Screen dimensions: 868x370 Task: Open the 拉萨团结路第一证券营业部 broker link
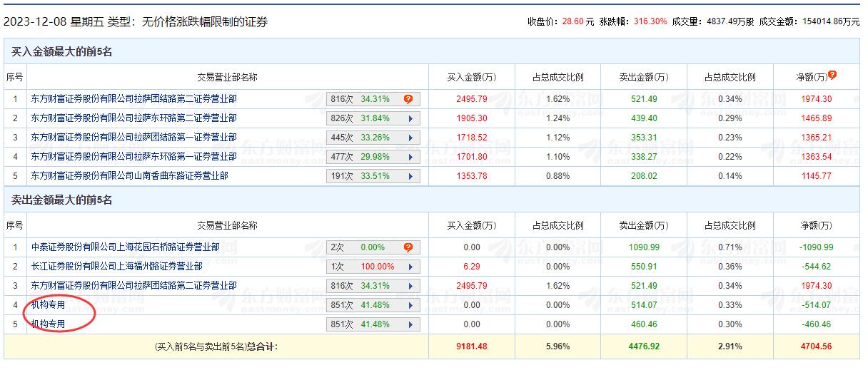coord(133,137)
